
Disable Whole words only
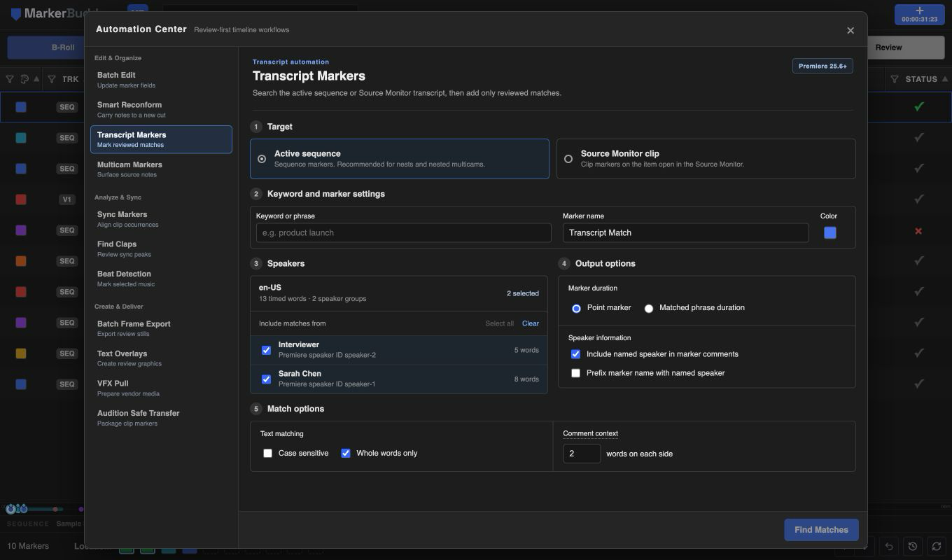click(x=345, y=454)
